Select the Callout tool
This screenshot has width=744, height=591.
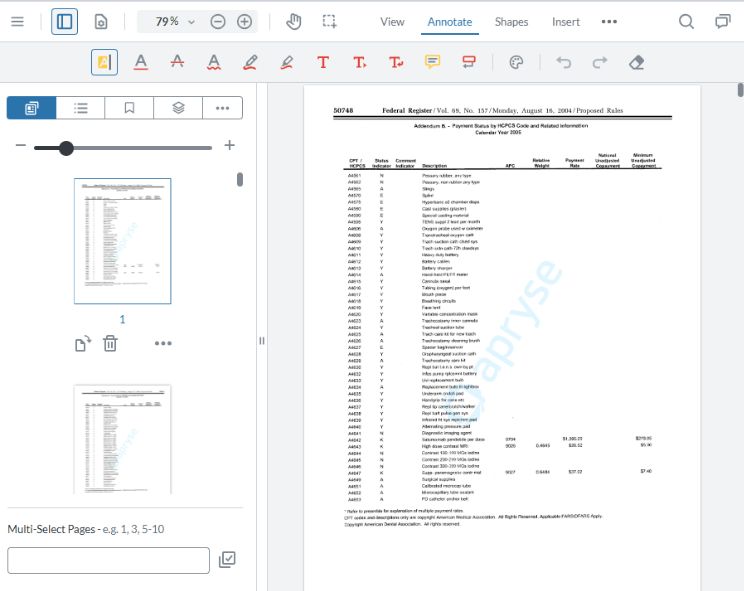click(x=469, y=63)
